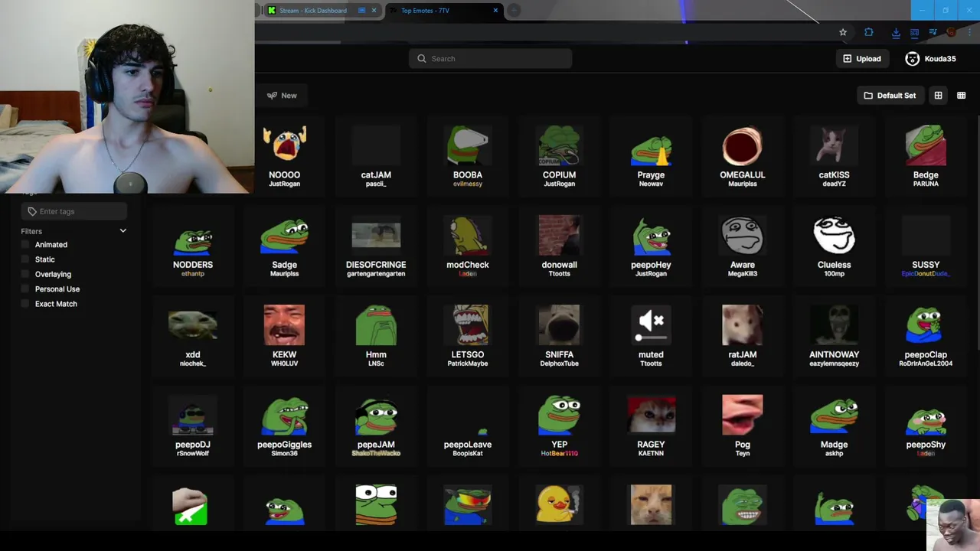The image size is (980, 551).
Task: Click the emote Search field
Action: click(490, 59)
